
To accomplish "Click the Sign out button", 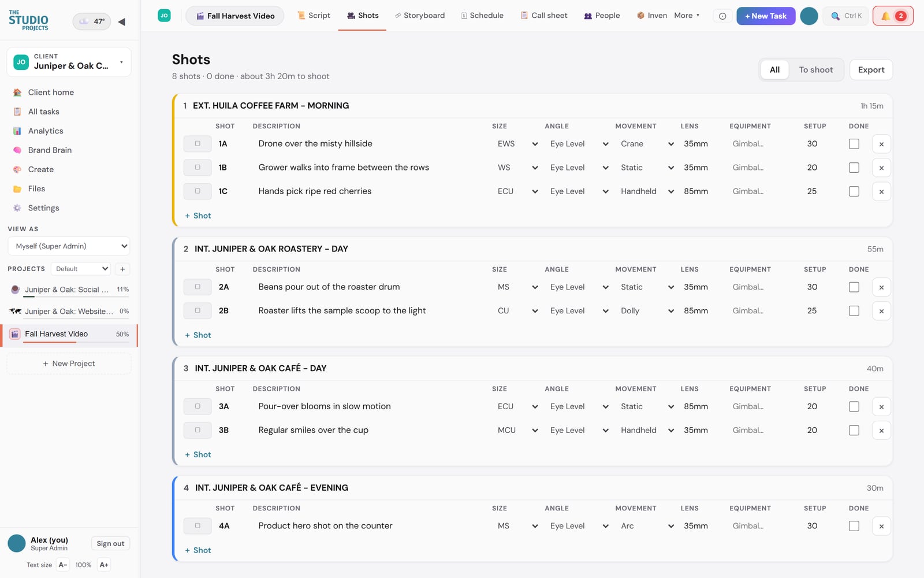I will click(110, 543).
